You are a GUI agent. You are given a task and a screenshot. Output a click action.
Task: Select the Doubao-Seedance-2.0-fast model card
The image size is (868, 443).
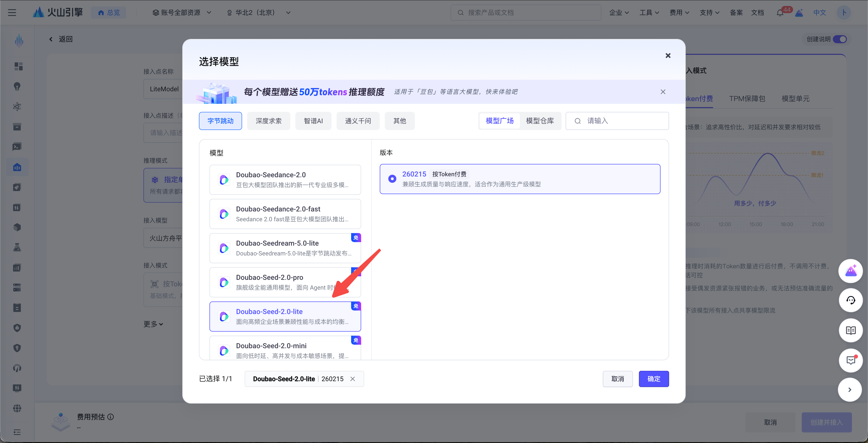pyautogui.click(x=285, y=214)
